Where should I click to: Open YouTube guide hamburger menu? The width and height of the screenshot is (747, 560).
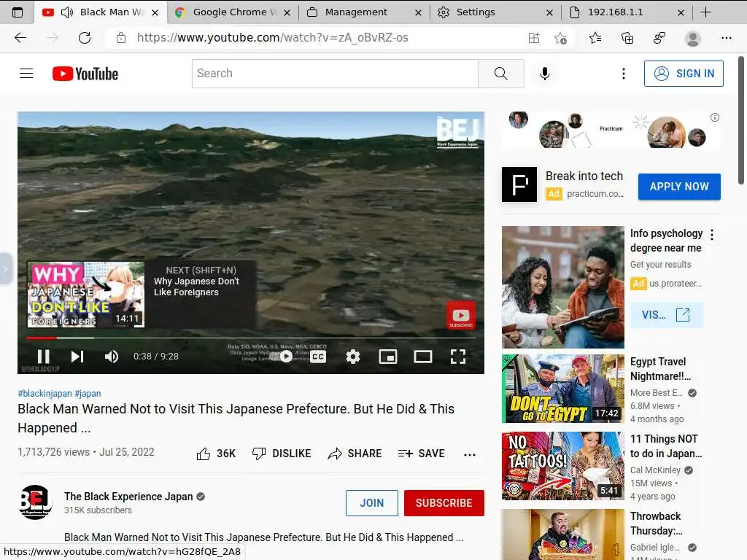tap(26, 74)
